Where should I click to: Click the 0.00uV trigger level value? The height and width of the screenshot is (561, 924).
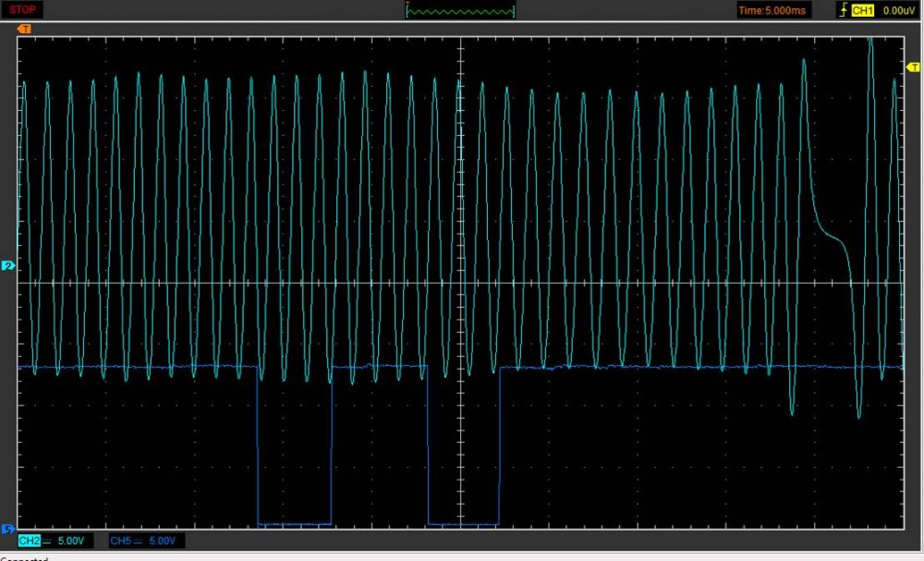pos(898,10)
